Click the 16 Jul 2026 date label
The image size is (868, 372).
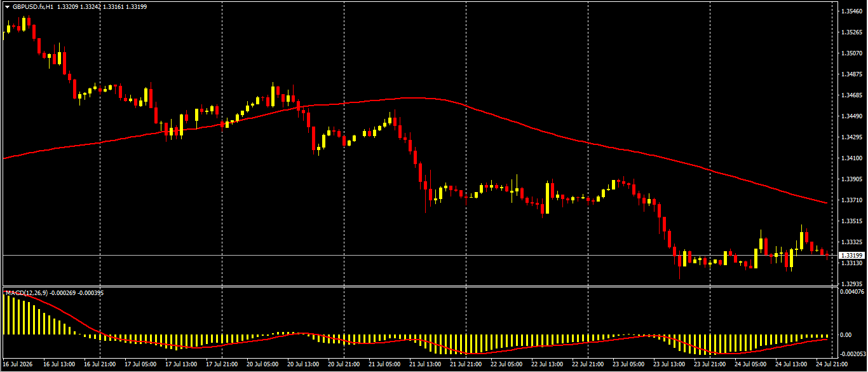[x=17, y=364]
